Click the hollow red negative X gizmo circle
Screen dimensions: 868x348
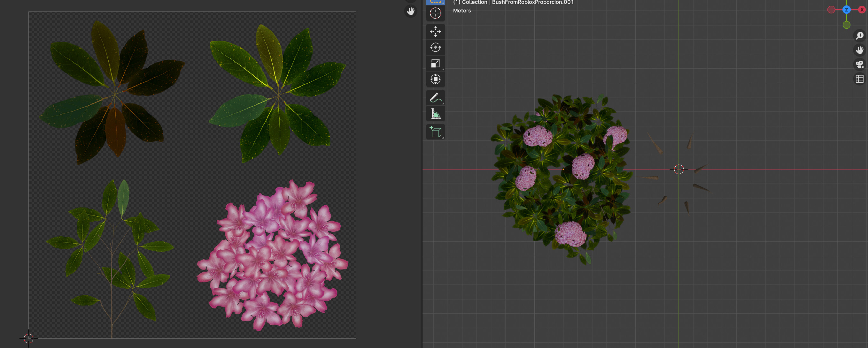point(831,10)
